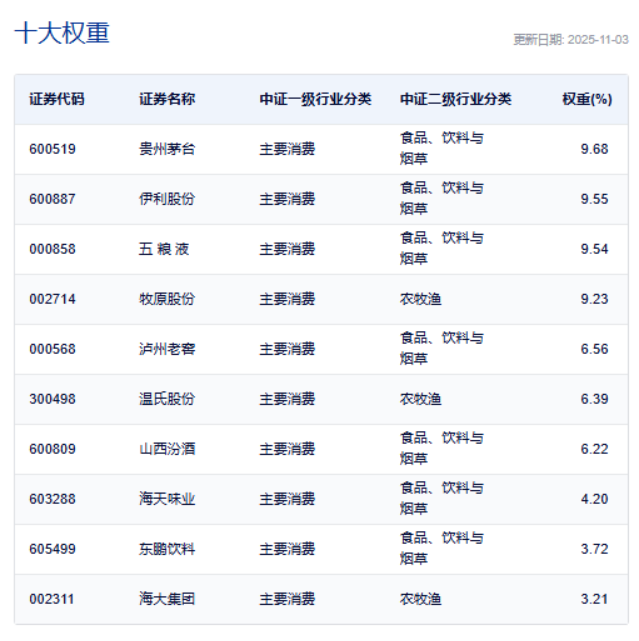The width and height of the screenshot is (639, 641).
Task: Click weight value 4.20
Action: pyautogui.click(x=594, y=499)
